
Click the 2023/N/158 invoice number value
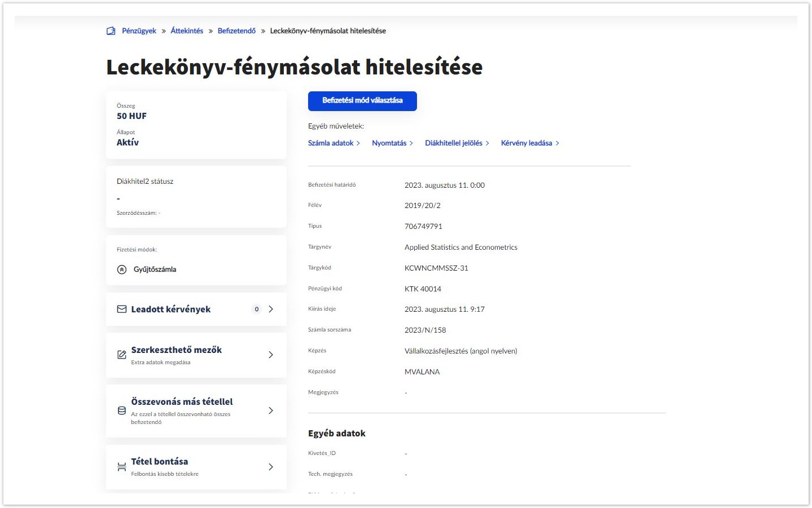click(x=425, y=330)
